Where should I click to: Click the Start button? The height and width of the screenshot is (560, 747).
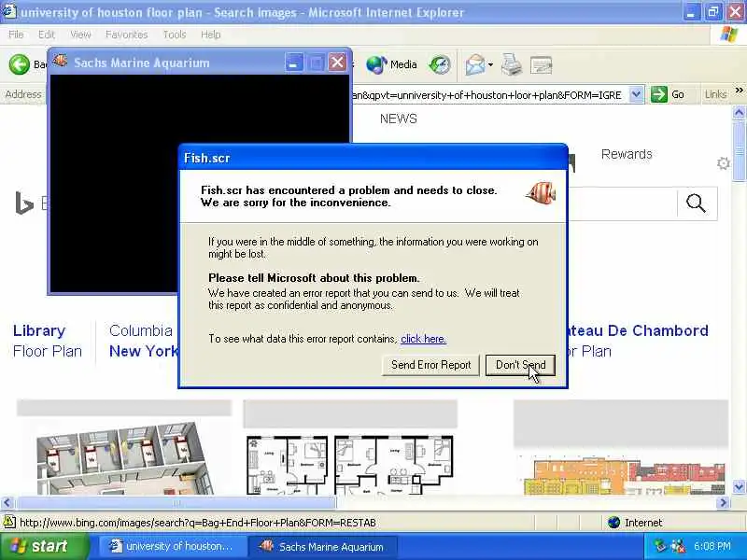coord(44,546)
